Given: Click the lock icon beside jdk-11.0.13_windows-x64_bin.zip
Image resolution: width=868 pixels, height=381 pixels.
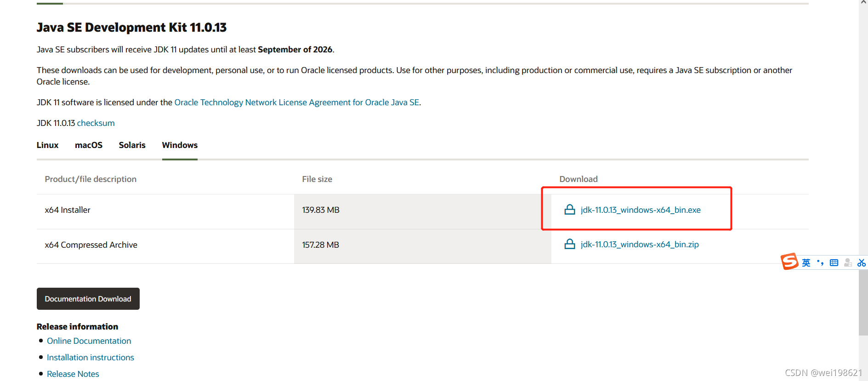Looking at the screenshot, I should click(x=570, y=244).
